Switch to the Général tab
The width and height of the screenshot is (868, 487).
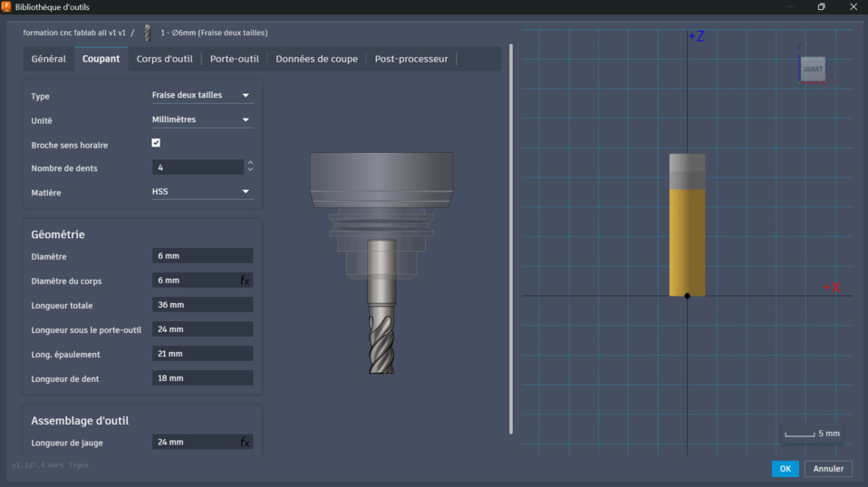pos(49,59)
